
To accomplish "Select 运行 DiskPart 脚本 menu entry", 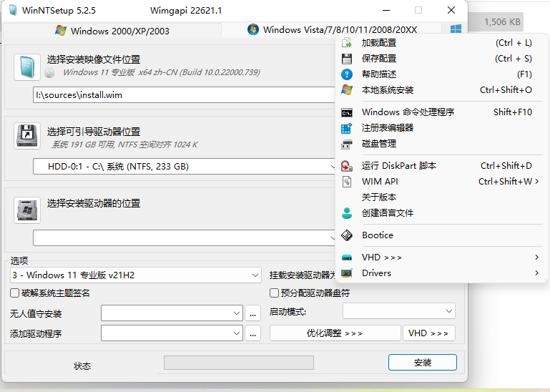I will (399, 166).
